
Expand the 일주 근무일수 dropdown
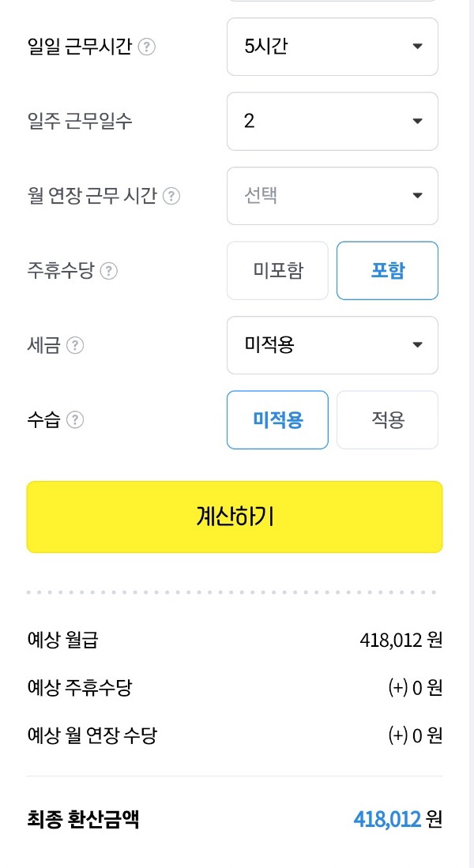point(333,121)
